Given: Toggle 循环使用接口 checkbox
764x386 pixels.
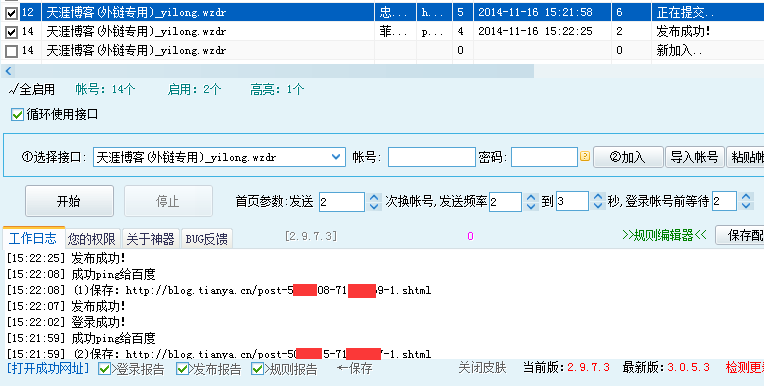Looking at the screenshot, I should click(x=18, y=115).
